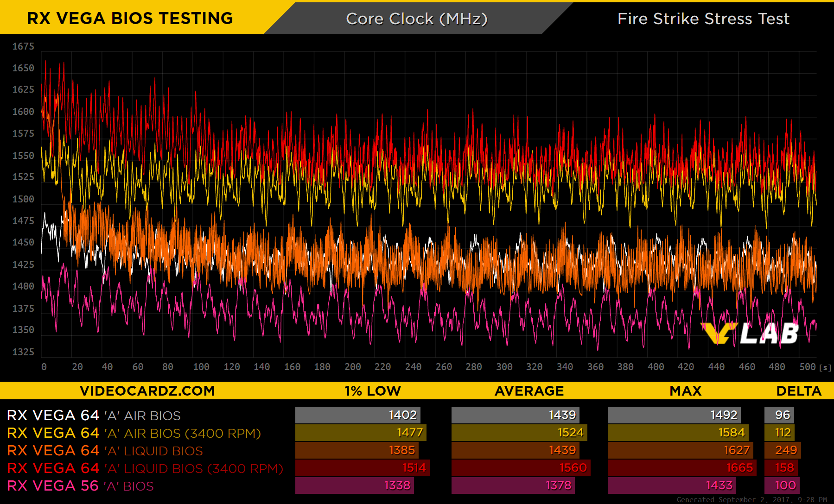Select the 1450 y-axis label
The width and height of the screenshot is (834, 504).
23,242
